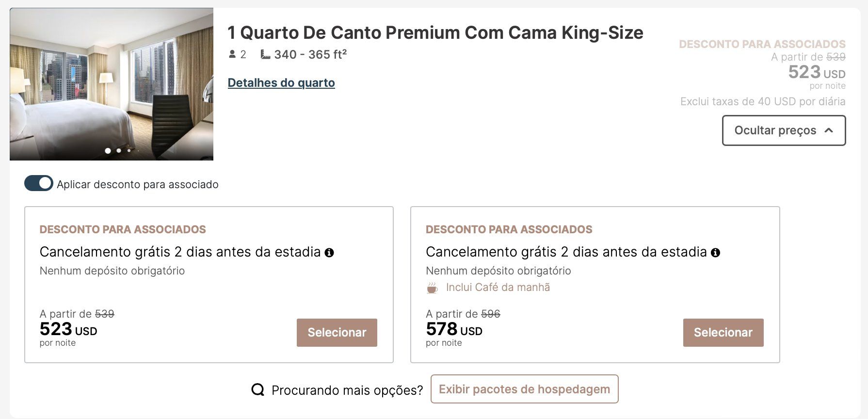This screenshot has height=419, width=868.
Task: Click the magnifier icon near Procurando mais opções
Action: click(x=258, y=390)
